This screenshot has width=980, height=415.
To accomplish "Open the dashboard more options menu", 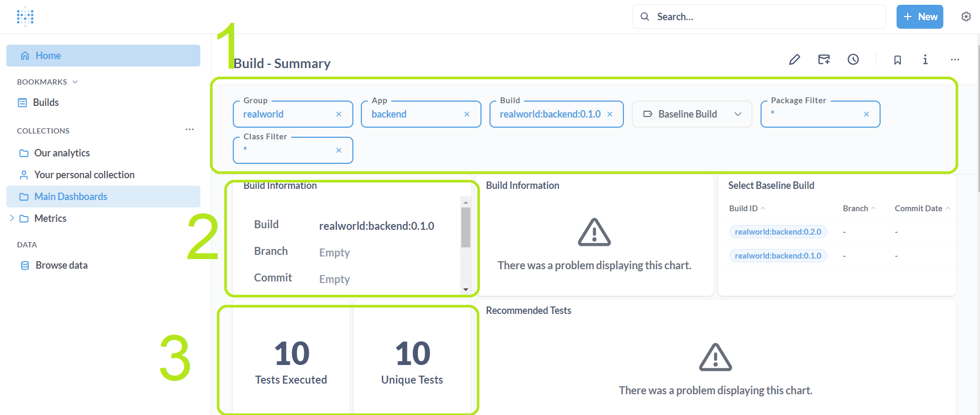I will coord(955,60).
